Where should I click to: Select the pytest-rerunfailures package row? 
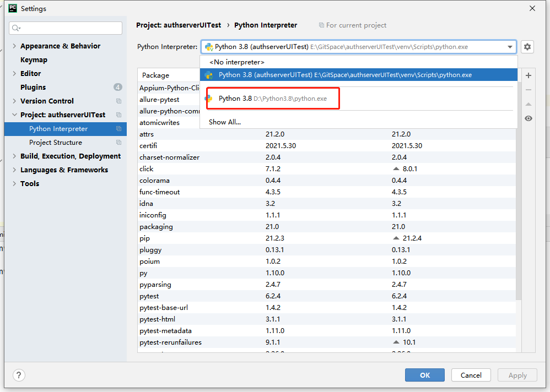[327, 342]
